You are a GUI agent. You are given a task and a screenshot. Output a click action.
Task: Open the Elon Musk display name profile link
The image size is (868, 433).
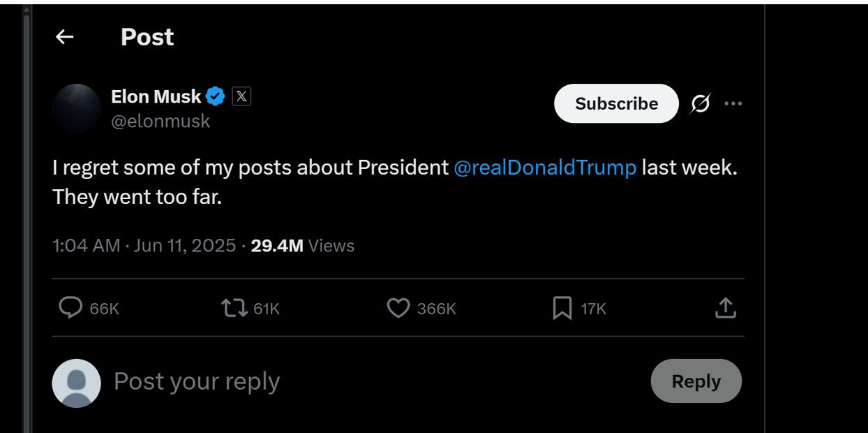(x=156, y=96)
